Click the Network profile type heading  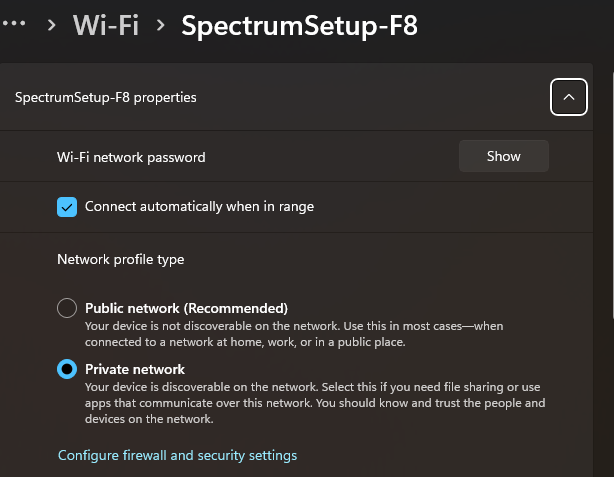coord(121,259)
